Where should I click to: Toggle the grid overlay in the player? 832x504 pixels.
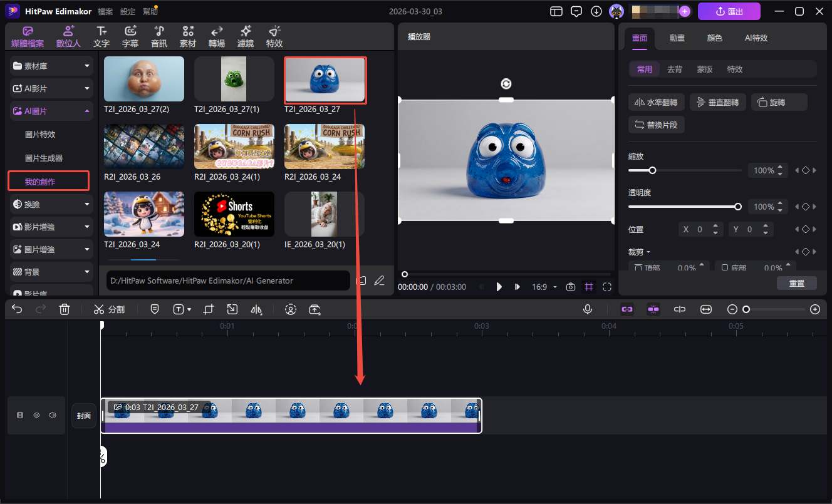tap(589, 286)
